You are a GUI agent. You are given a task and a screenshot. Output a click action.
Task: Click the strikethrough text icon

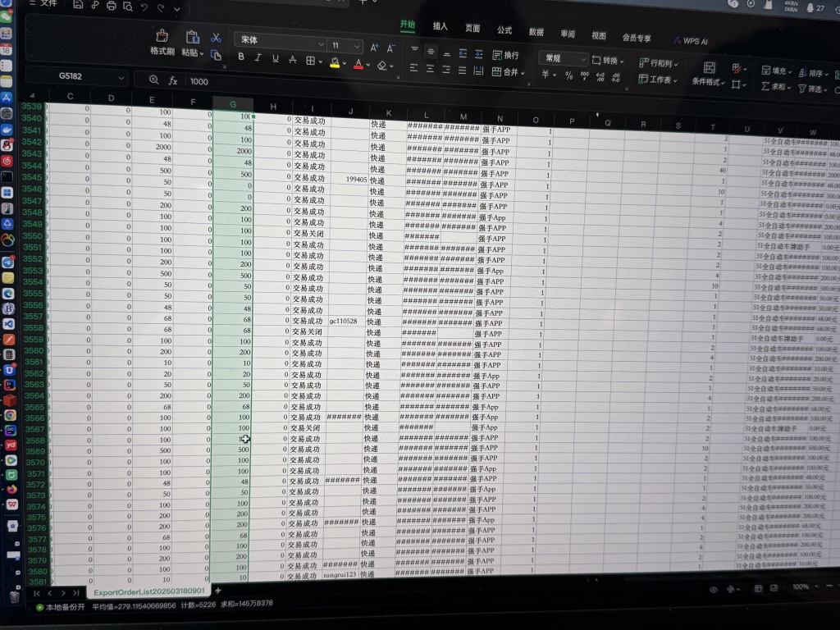coord(293,59)
